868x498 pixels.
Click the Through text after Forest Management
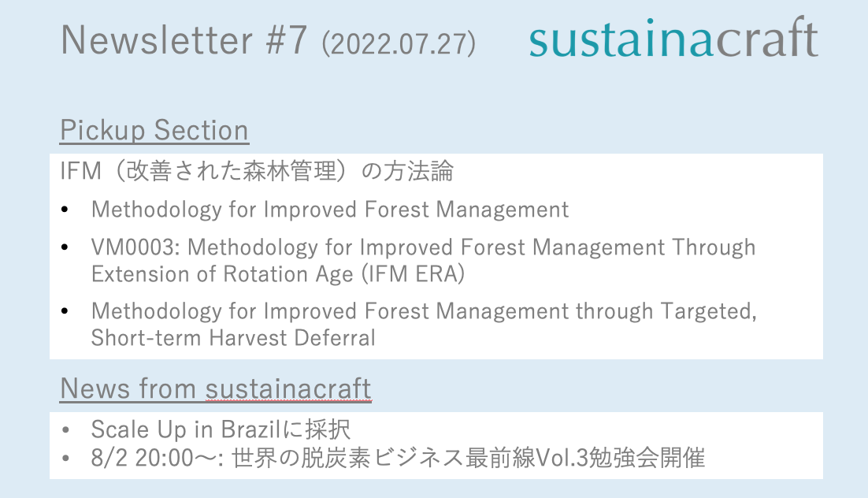click(714, 248)
